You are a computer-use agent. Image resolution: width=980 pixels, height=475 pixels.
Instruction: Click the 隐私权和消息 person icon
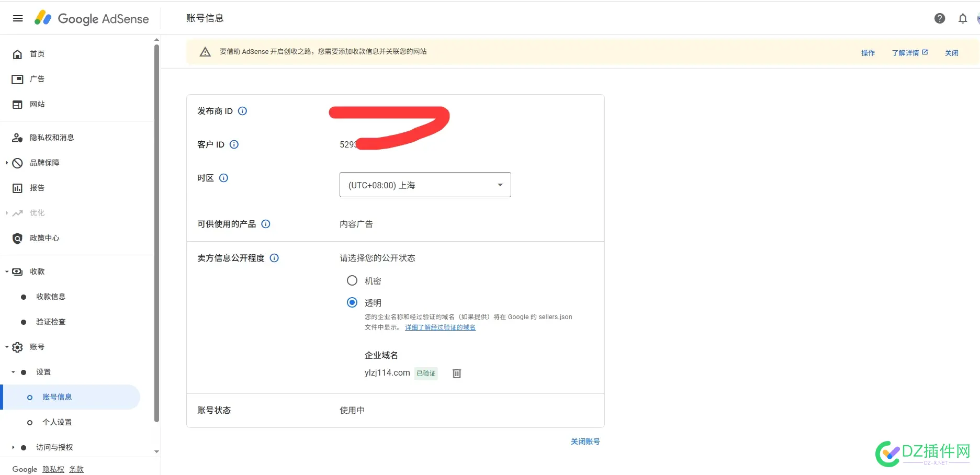pyautogui.click(x=17, y=138)
